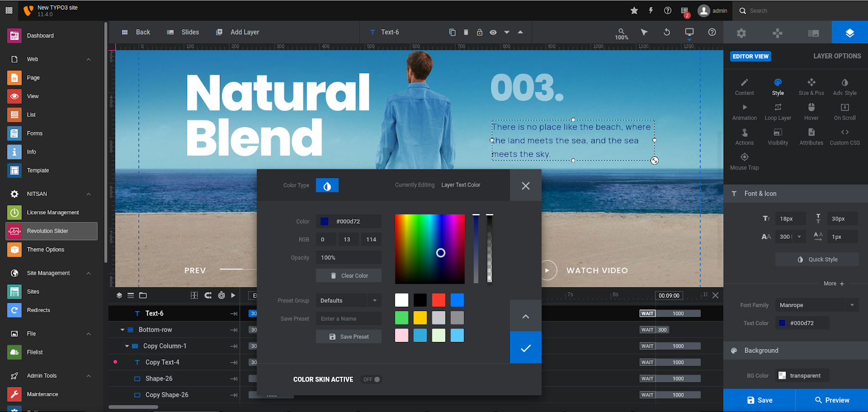
Task: Toggle the Color Type solid/gradient button
Action: click(x=327, y=186)
